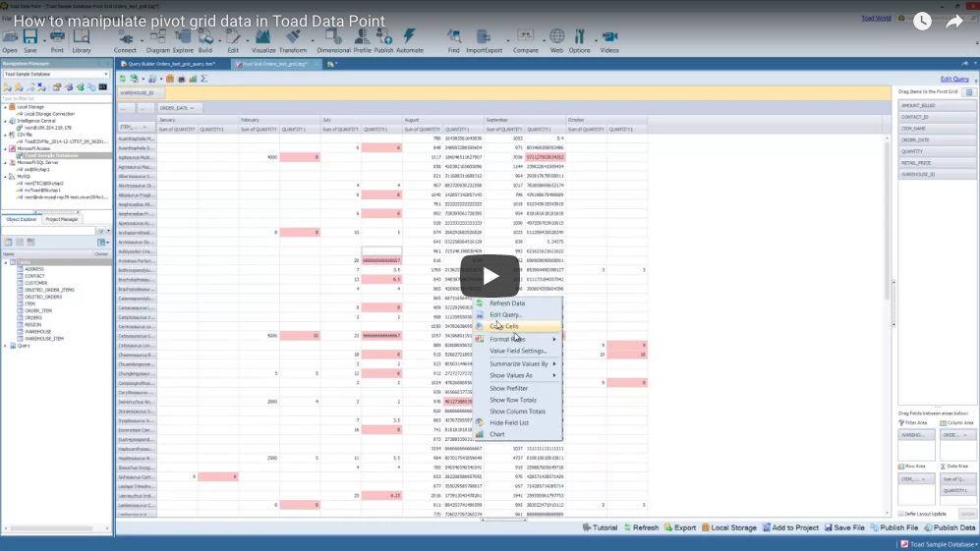Toggle the Defer Layout Update checkbox
The height and width of the screenshot is (551, 980).
901,514
